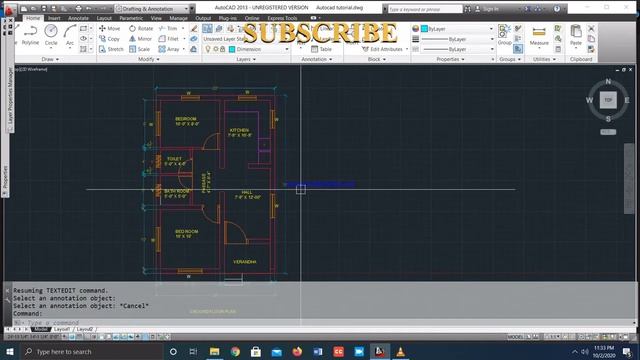Click the Table annotation tool
The image size is (640, 360).
click(321, 49)
